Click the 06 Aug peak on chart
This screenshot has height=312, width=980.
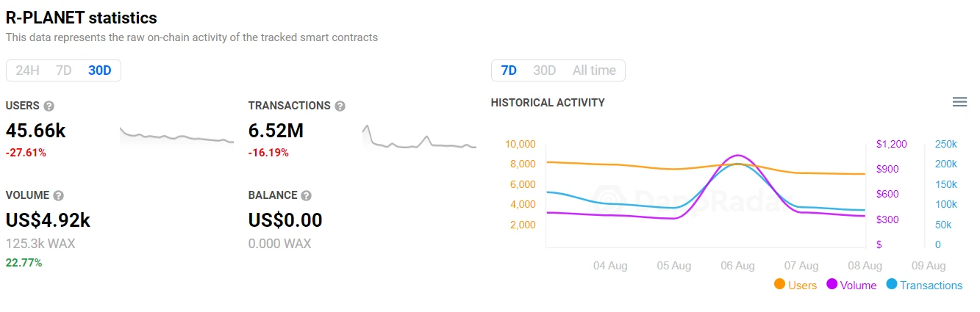737,156
